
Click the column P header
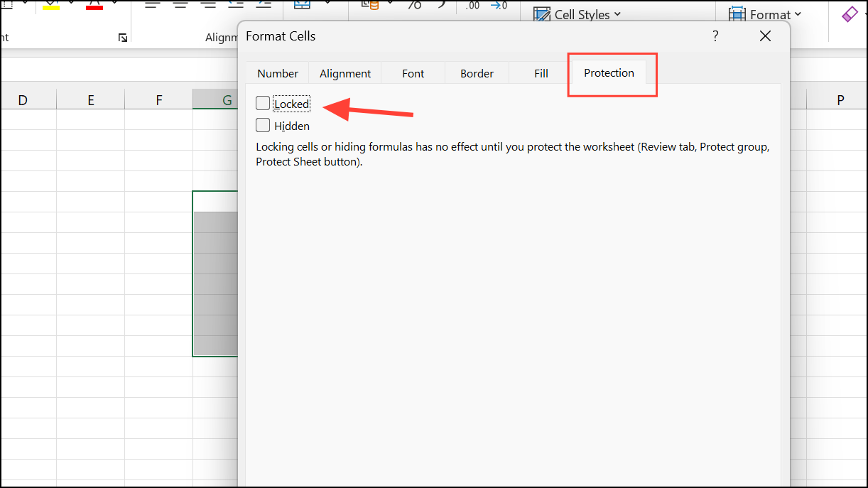840,99
